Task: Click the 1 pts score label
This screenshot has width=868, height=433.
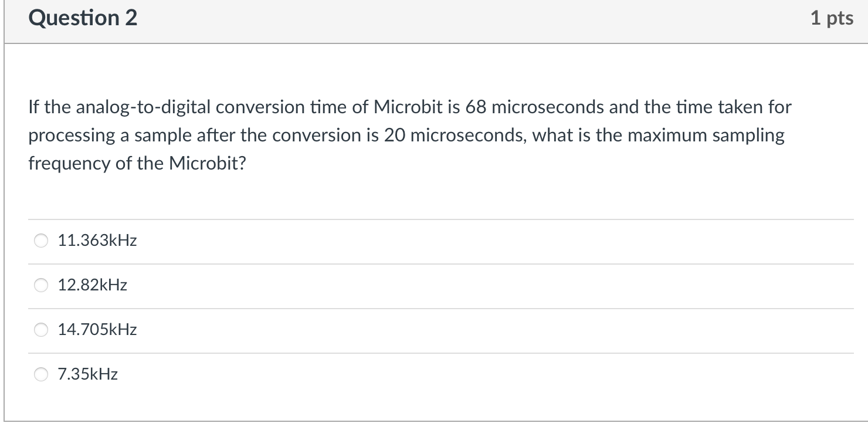Action: (832, 19)
